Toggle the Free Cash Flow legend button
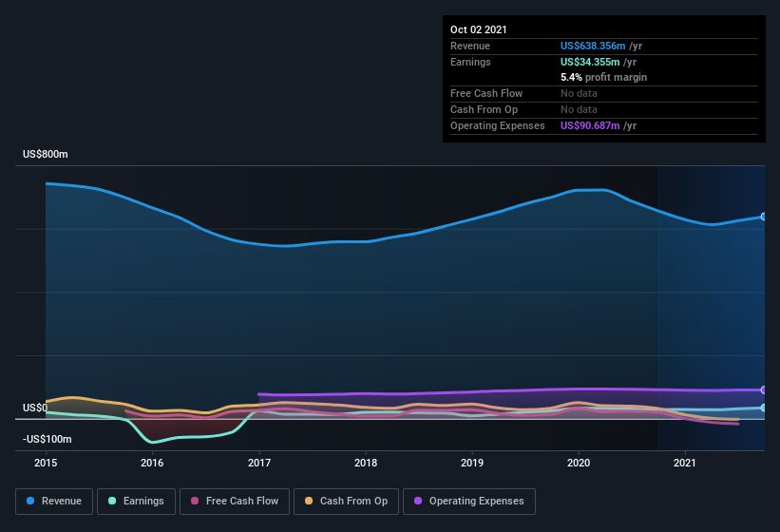This screenshot has width=780, height=532. click(235, 502)
